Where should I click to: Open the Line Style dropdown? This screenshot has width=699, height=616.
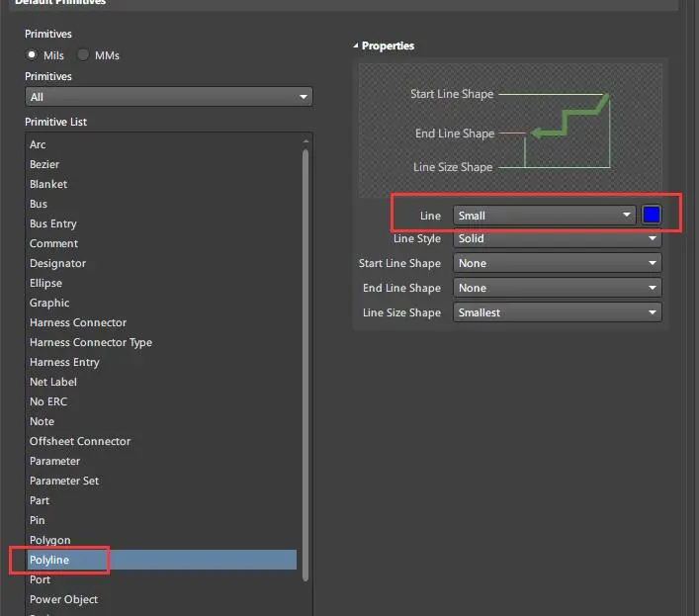click(557, 238)
